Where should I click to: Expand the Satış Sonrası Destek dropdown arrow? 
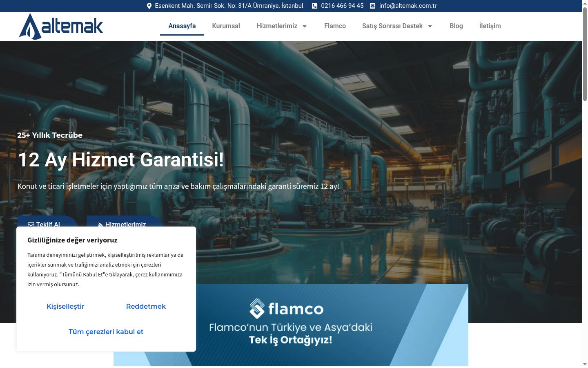pos(430,26)
